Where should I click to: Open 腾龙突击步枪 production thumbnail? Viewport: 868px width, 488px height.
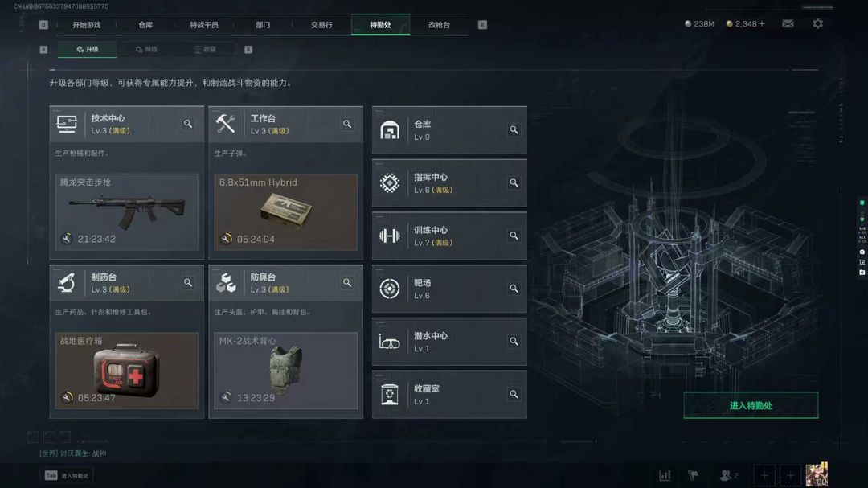[127, 212]
